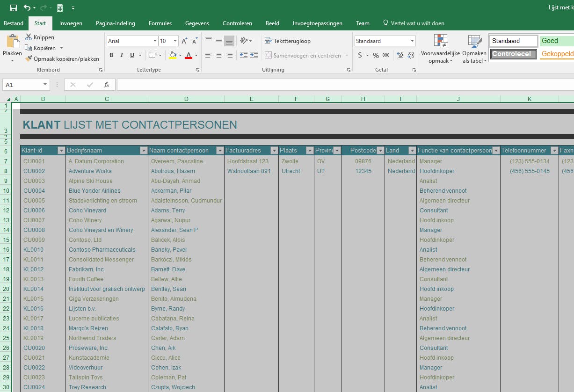Expand the Bedrijfsnaam column filter dropdown
The image size is (574, 392).
click(144, 151)
